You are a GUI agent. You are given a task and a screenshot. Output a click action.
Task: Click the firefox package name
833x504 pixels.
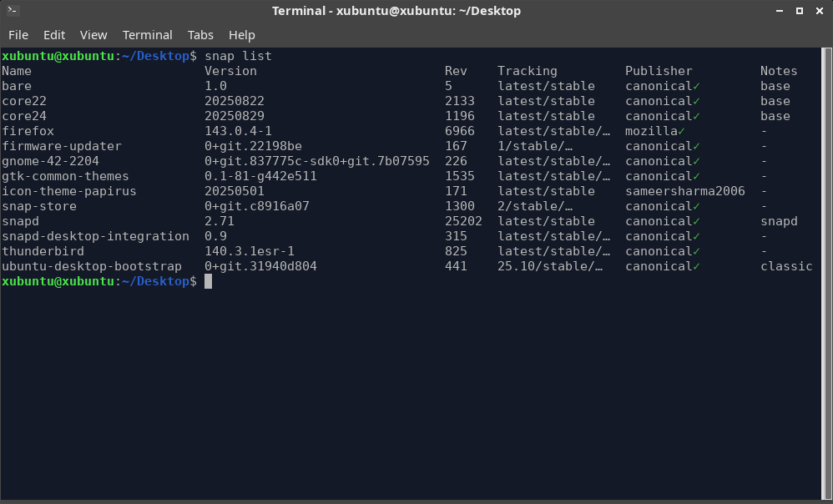click(28, 131)
